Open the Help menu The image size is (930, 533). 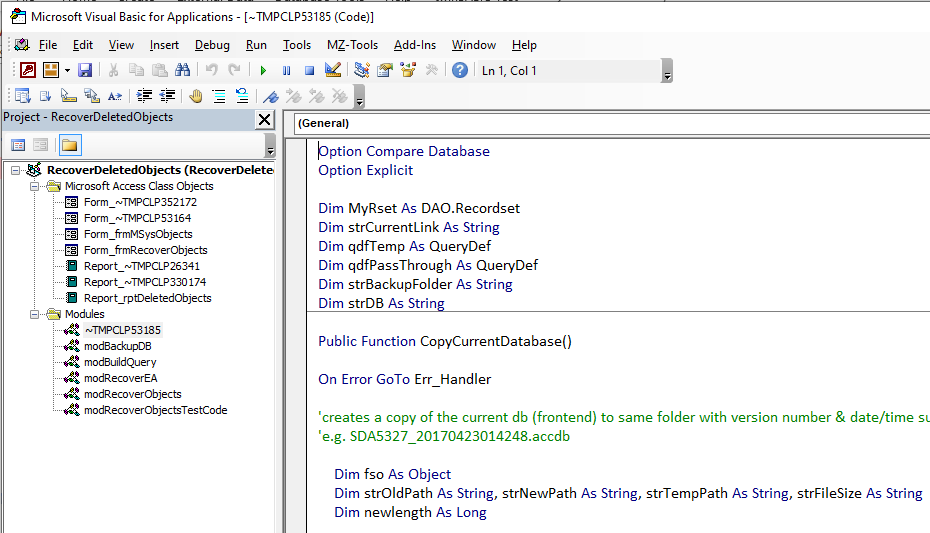pyautogui.click(x=524, y=45)
